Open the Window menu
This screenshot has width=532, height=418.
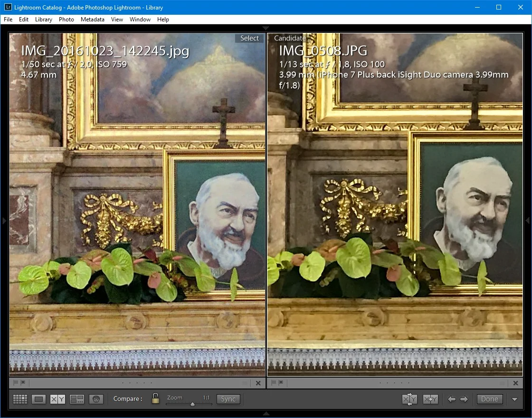pyautogui.click(x=140, y=19)
